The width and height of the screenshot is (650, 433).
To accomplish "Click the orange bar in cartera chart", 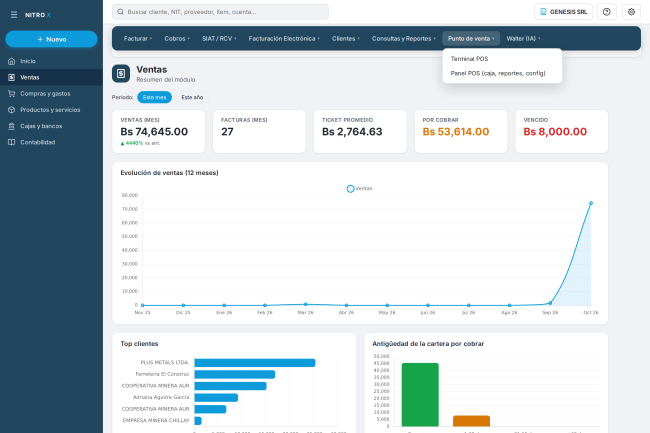I will 471,421.
